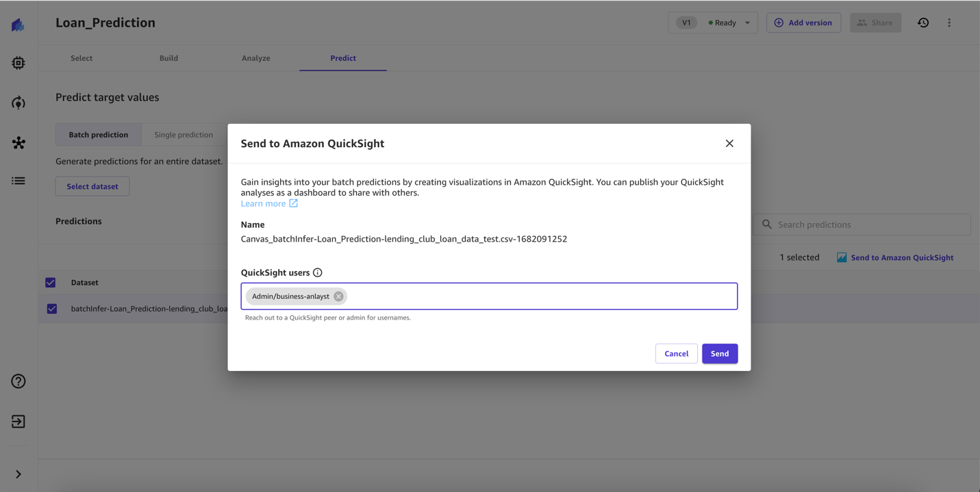This screenshot has width=980, height=492.
Task: Switch to the Build tab
Action: point(168,58)
